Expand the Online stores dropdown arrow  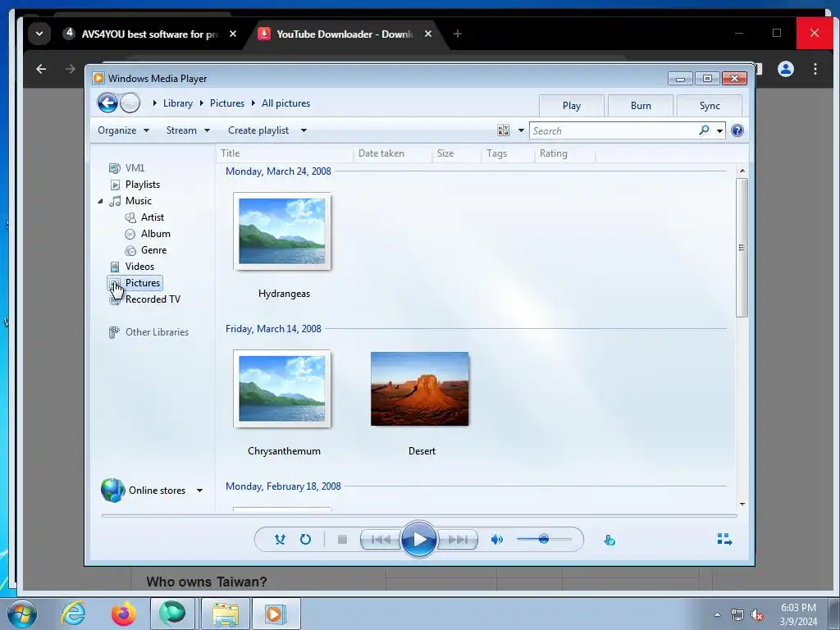click(x=199, y=491)
